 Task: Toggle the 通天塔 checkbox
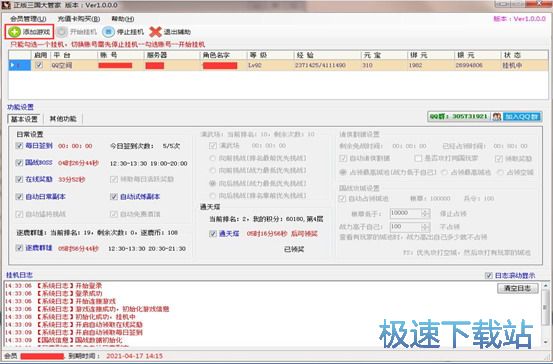(213, 233)
